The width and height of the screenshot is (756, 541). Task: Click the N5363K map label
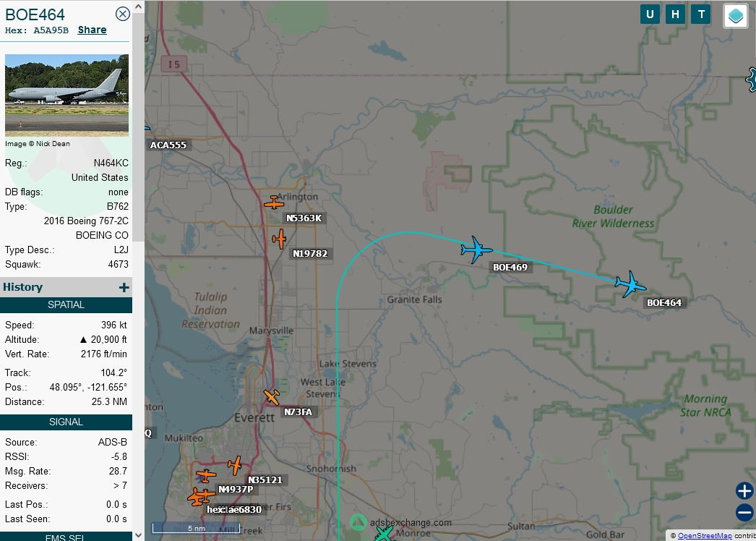tap(304, 218)
